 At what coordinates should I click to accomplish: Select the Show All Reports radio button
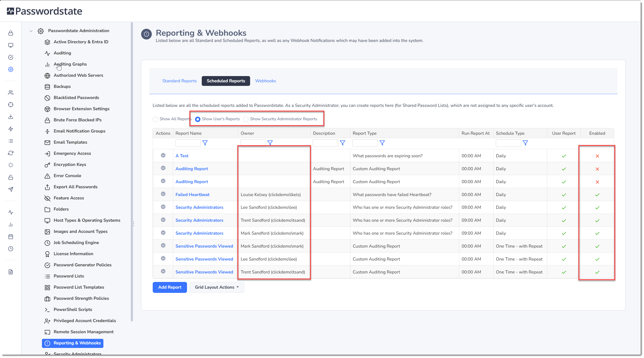[155, 119]
